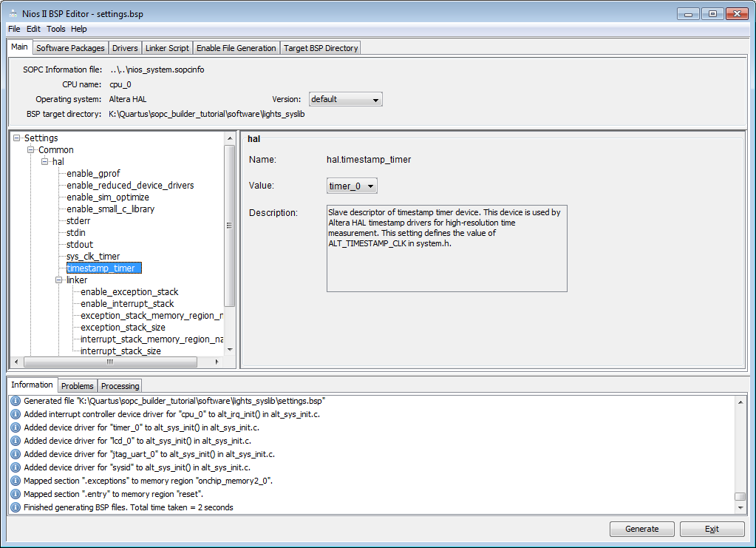Collapse the Settings tree root node
This screenshot has width=756, height=548.
point(17,138)
